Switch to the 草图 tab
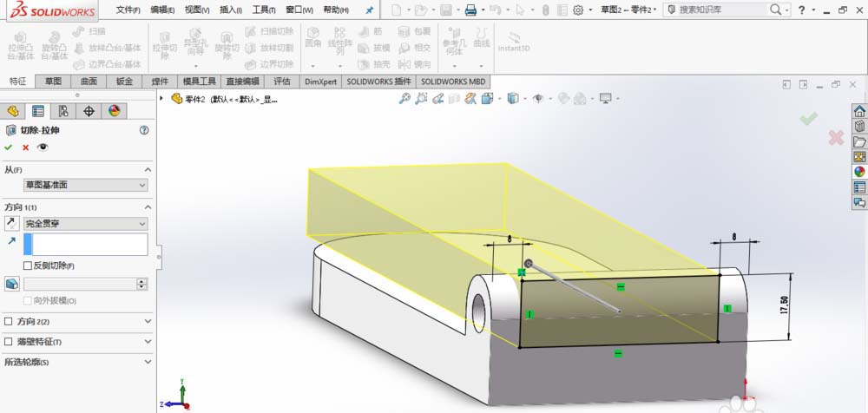This screenshot has width=868, height=413. (x=53, y=82)
